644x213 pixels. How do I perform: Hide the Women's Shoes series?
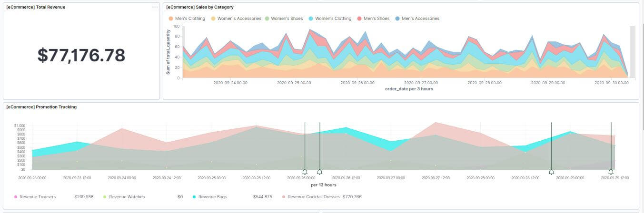[x=287, y=19]
